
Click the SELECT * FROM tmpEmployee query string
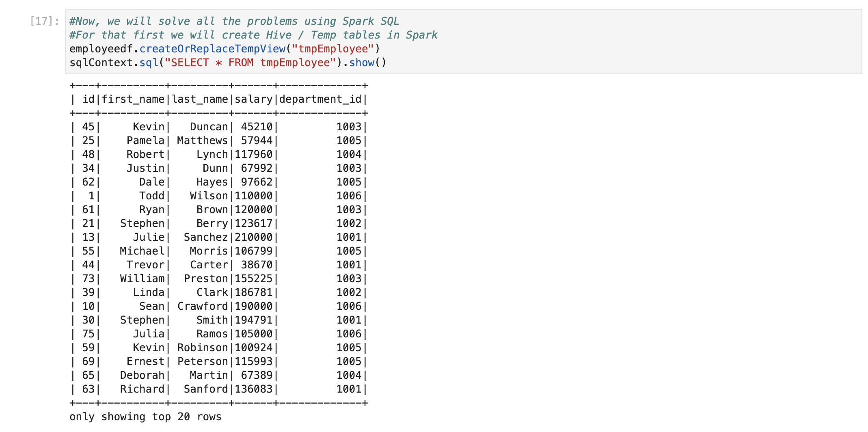tap(250, 63)
